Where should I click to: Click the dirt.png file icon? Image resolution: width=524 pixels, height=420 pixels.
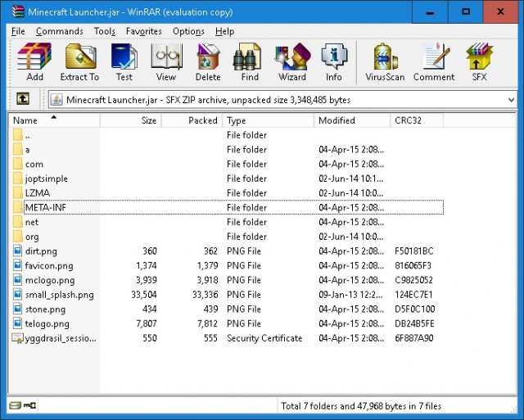[17, 251]
